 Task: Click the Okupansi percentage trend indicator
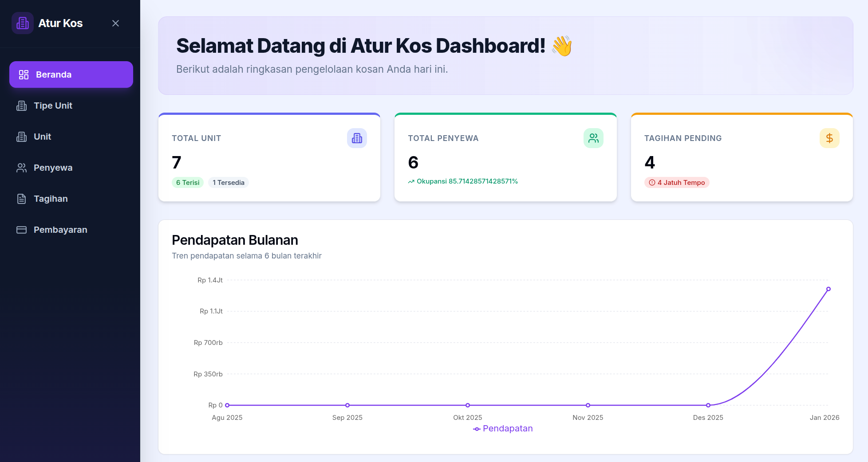click(x=463, y=181)
